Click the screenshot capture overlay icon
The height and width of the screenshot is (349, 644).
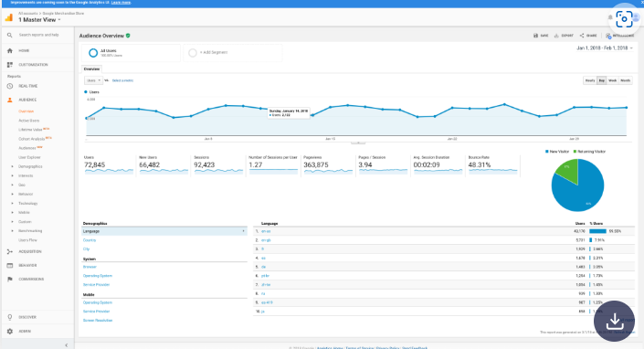coord(624,19)
